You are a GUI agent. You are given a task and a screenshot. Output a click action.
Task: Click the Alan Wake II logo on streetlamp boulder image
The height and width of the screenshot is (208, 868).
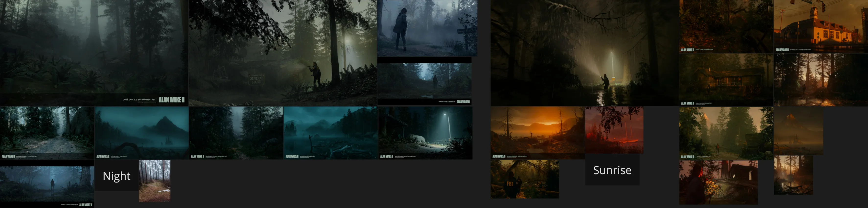pyautogui.click(x=386, y=156)
